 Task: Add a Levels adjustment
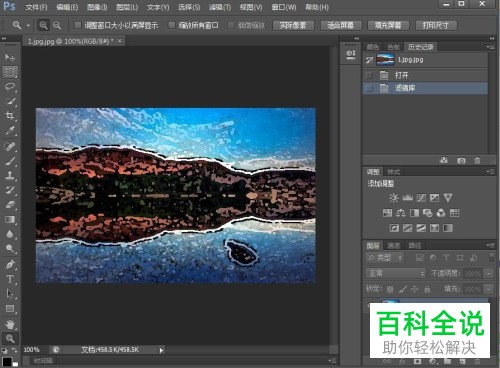(407, 198)
